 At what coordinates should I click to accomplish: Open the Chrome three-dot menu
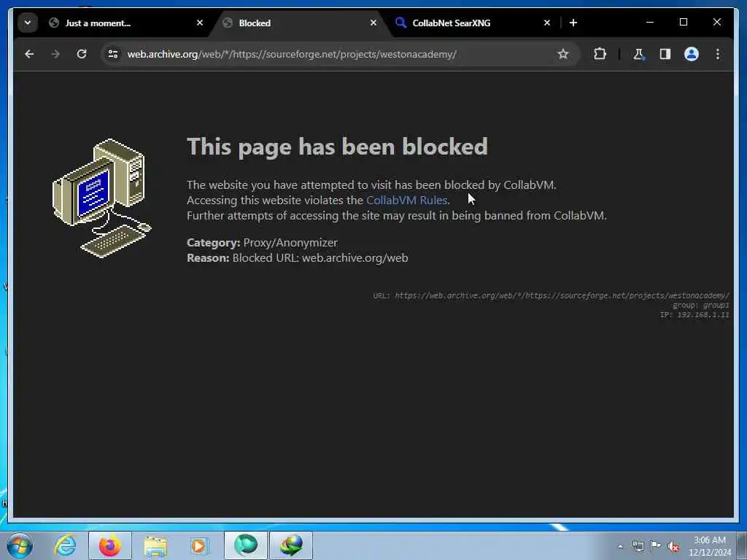pyautogui.click(x=718, y=54)
